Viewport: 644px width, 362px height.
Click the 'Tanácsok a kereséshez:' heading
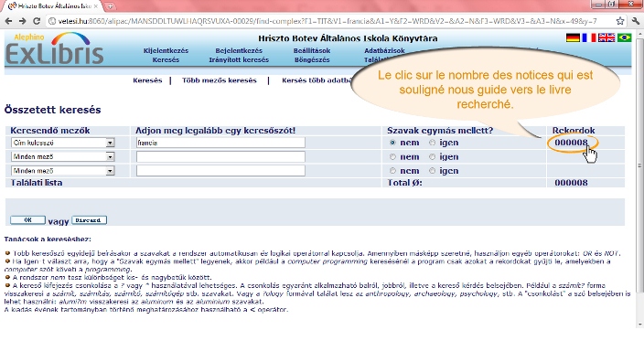click(x=48, y=239)
